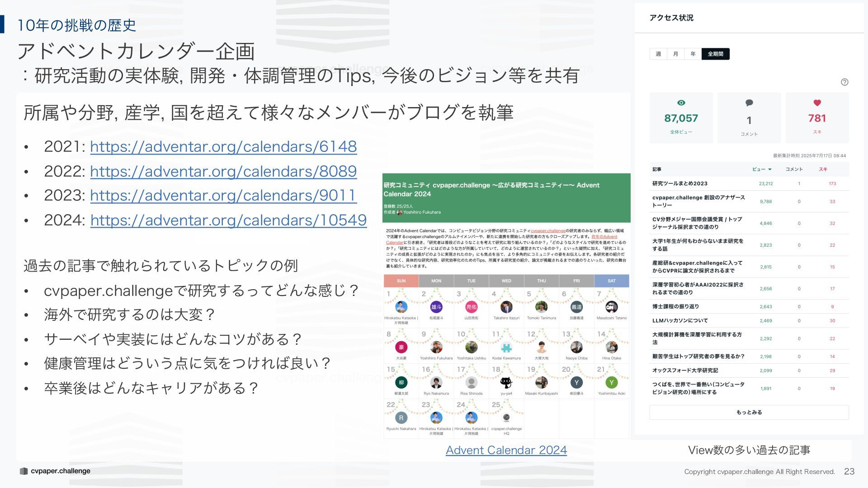The width and height of the screenshot is (868, 488).
Task: Select the 週 period tab
Action: pyautogui.click(x=658, y=54)
